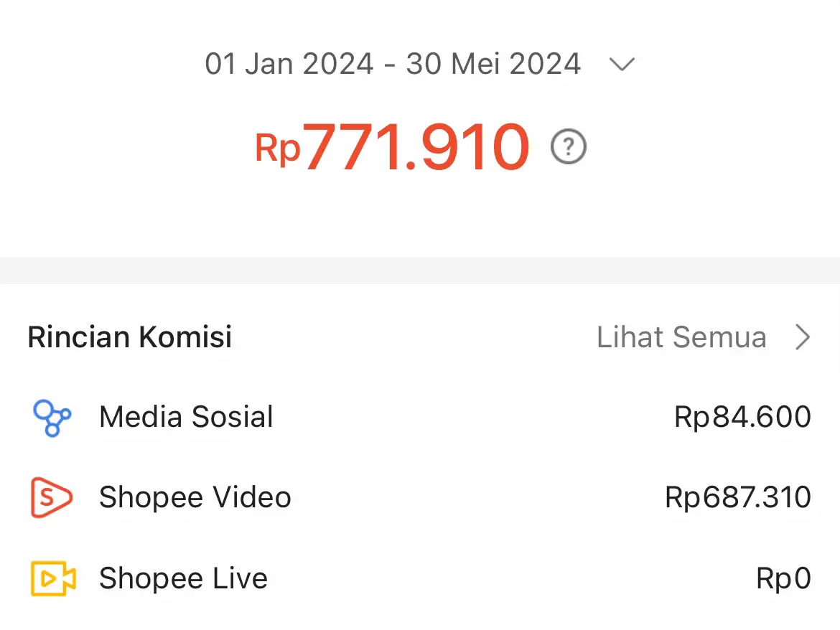Open the date range dropdown chevron
Image resolution: width=840 pixels, height=630 pixels.
(x=622, y=65)
